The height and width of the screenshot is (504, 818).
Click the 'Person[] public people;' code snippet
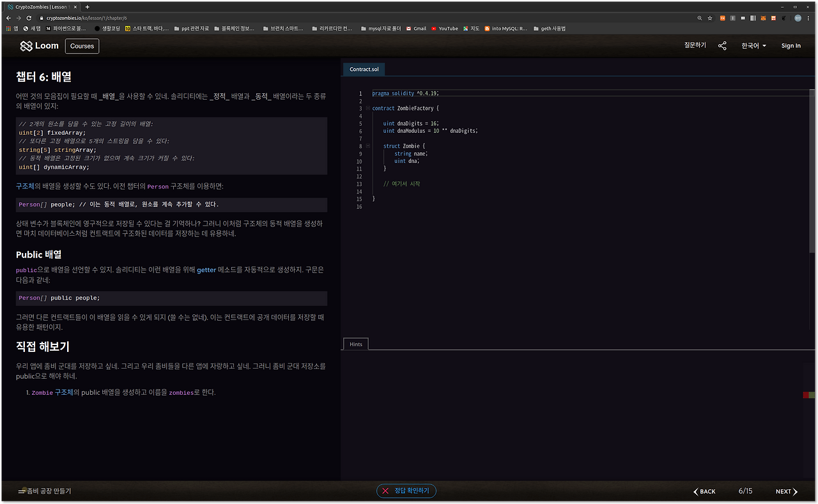pyautogui.click(x=59, y=298)
